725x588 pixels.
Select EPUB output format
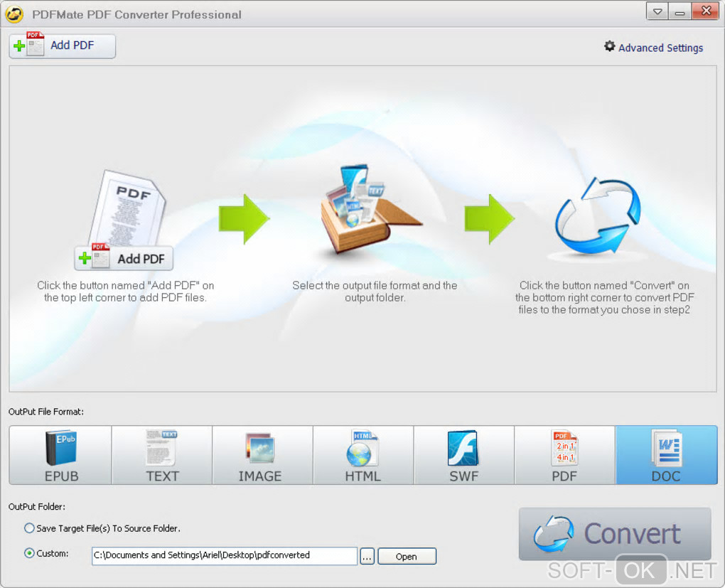[60, 455]
